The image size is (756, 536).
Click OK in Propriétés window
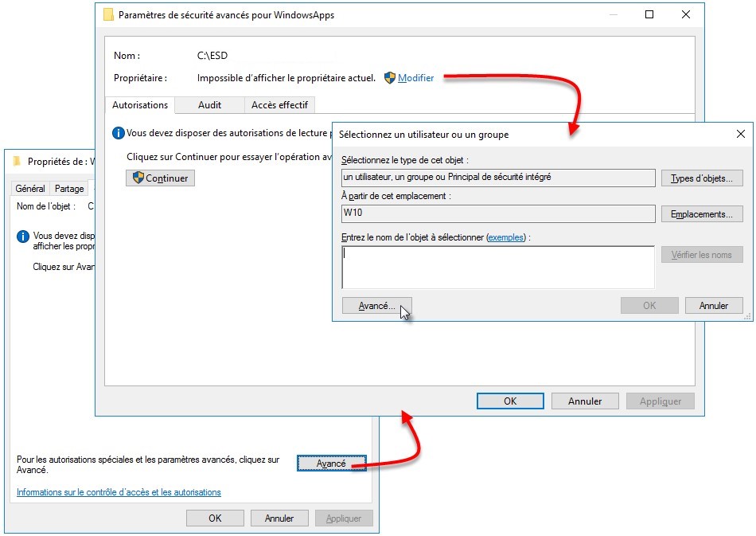215,518
